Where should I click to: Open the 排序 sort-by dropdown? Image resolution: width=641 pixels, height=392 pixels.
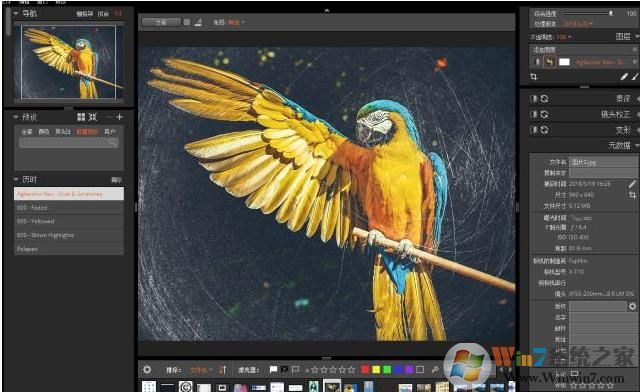(201, 370)
